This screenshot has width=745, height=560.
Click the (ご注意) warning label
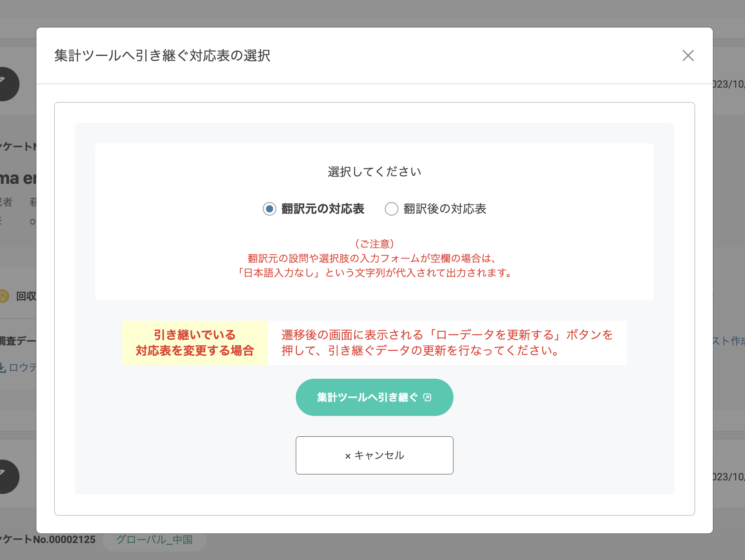[375, 244]
